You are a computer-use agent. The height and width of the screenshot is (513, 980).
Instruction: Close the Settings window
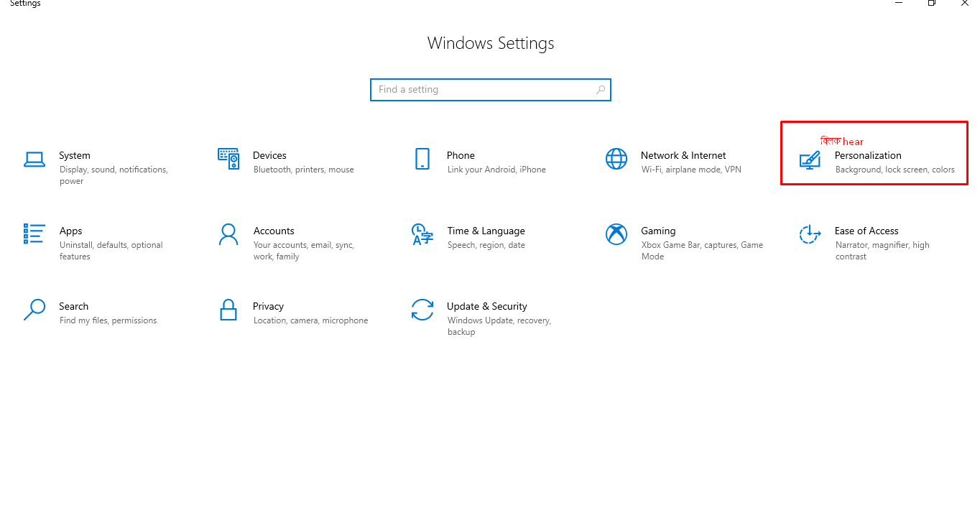964,3
